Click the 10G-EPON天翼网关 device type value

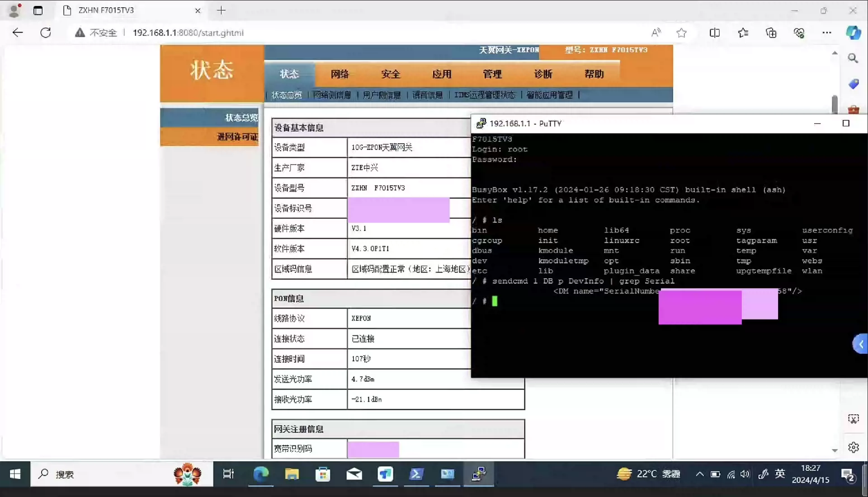point(382,147)
